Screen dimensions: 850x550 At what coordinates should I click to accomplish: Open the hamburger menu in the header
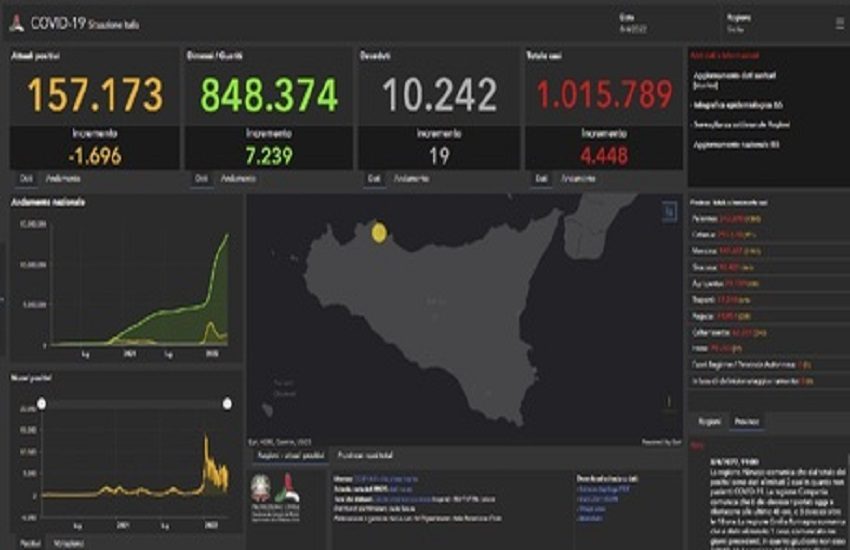pos(839,22)
